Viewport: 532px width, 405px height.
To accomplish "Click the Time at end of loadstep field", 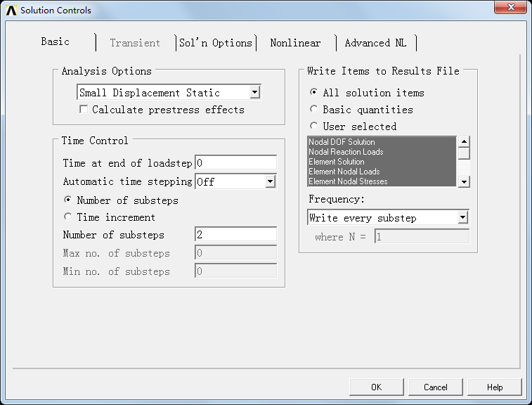I will 235,163.
